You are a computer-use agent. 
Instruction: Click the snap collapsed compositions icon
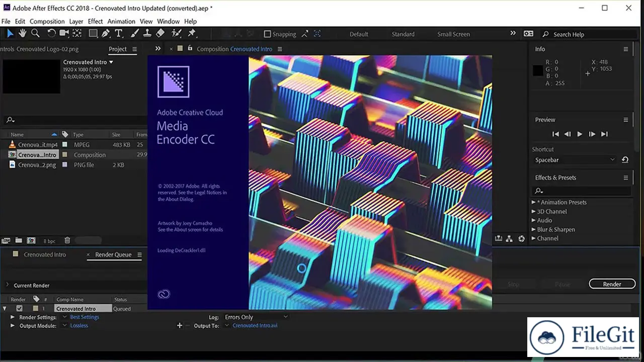coord(317,34)
